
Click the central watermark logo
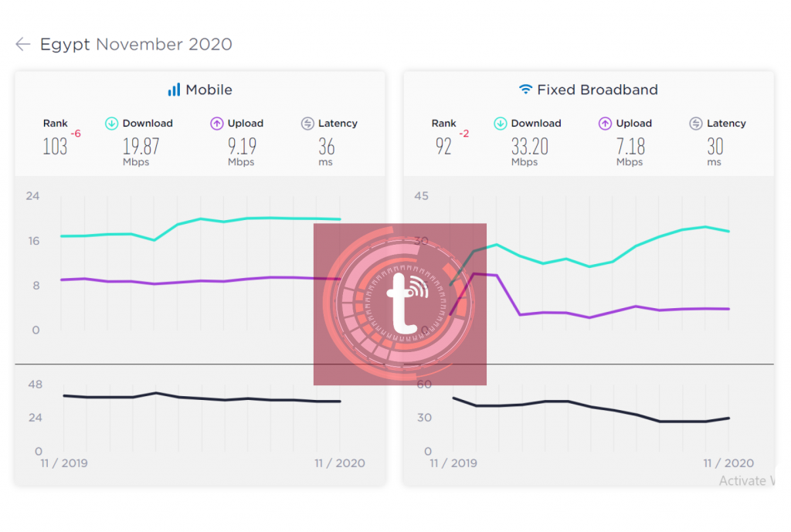click(x=400, y=304)
